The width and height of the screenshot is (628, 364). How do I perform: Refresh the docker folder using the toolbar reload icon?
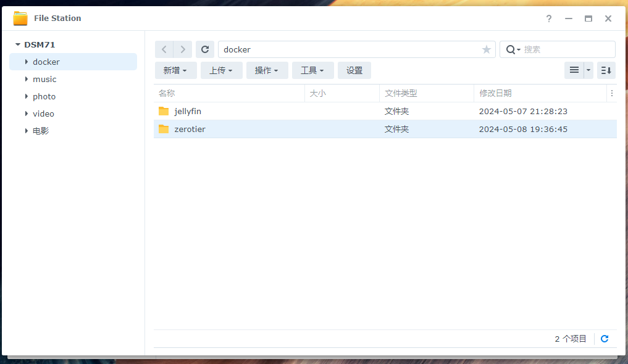(205, 49)
